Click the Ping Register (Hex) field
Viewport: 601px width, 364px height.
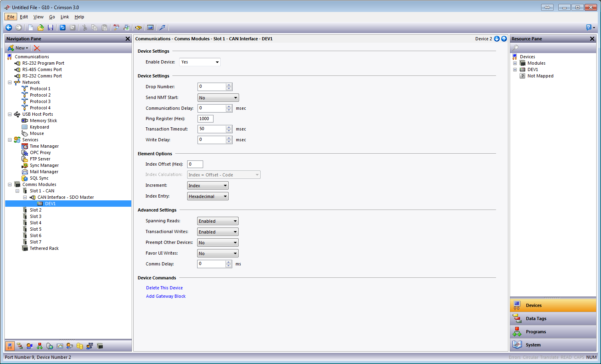coord(206,119)
